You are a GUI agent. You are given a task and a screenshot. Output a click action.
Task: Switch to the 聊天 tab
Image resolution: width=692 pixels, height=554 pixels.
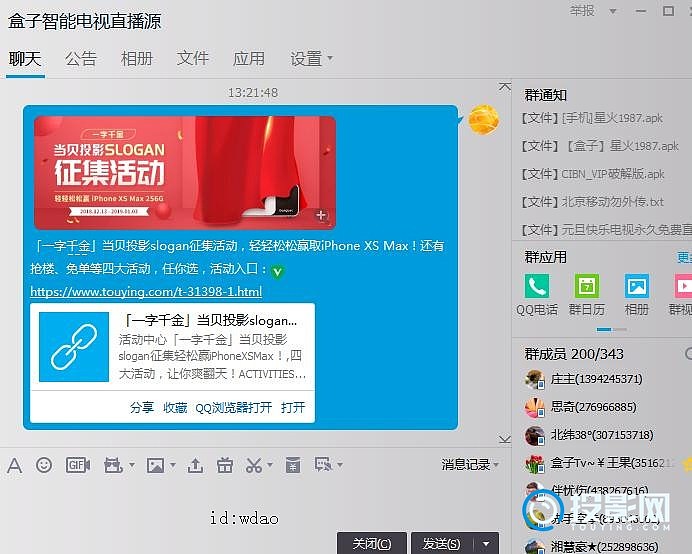tap(25, 59)
